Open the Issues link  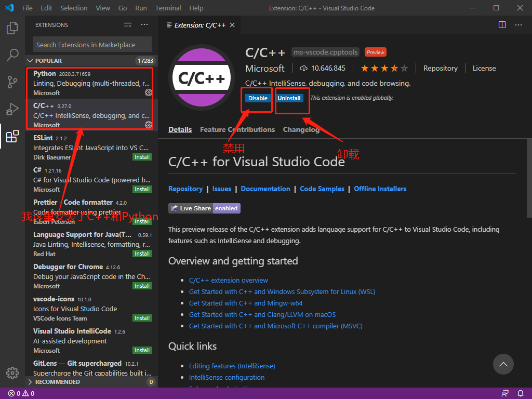coord(222,189)
